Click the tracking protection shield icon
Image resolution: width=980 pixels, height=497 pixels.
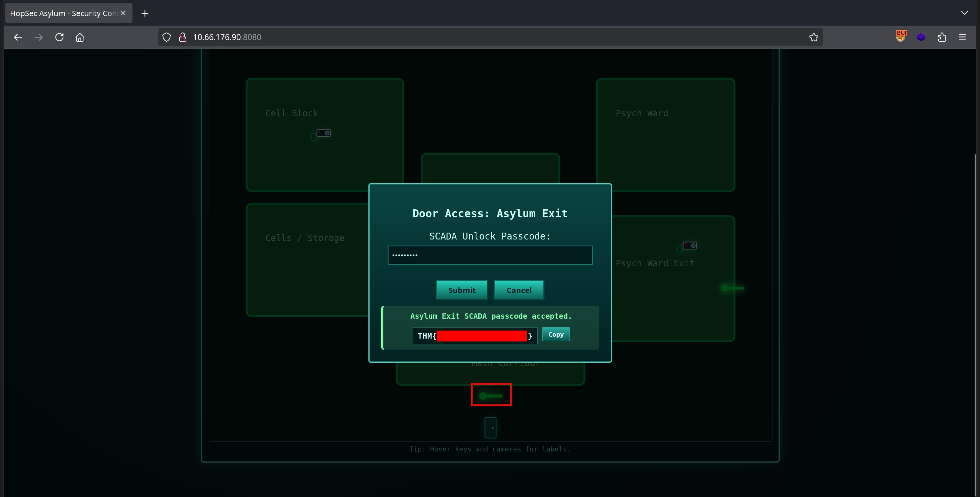pos(167,37)
